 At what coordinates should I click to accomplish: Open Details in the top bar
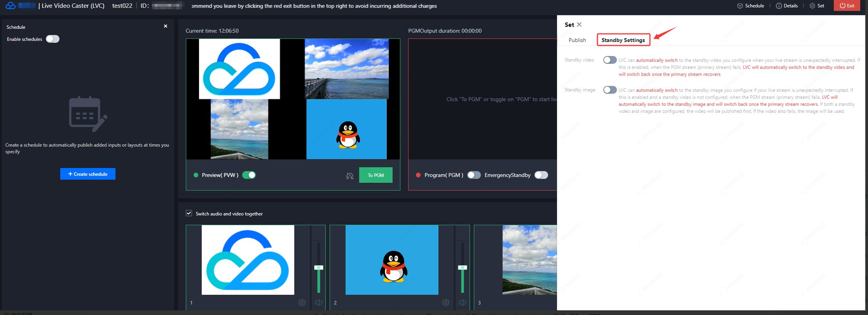(x=787, y=6)
